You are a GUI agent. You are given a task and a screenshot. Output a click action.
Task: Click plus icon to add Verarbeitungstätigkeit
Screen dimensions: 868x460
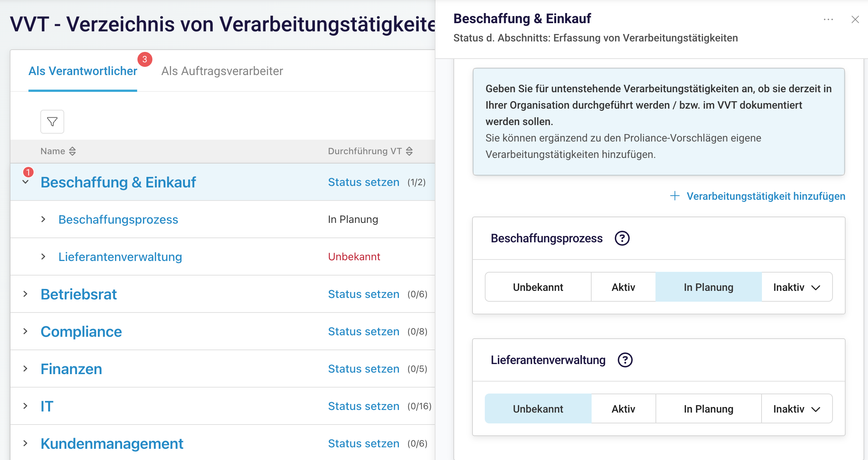tap(675, 196)
